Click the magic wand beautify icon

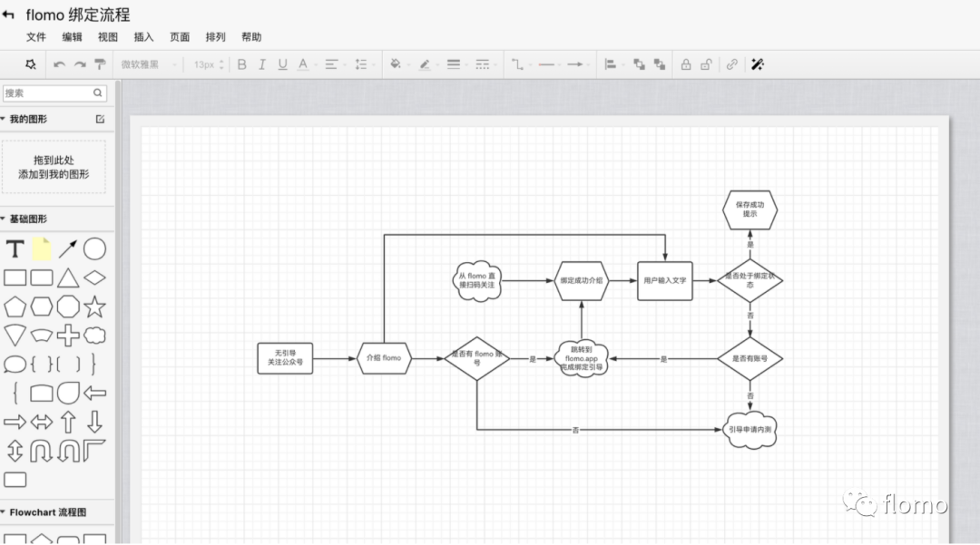click(758, 64)
